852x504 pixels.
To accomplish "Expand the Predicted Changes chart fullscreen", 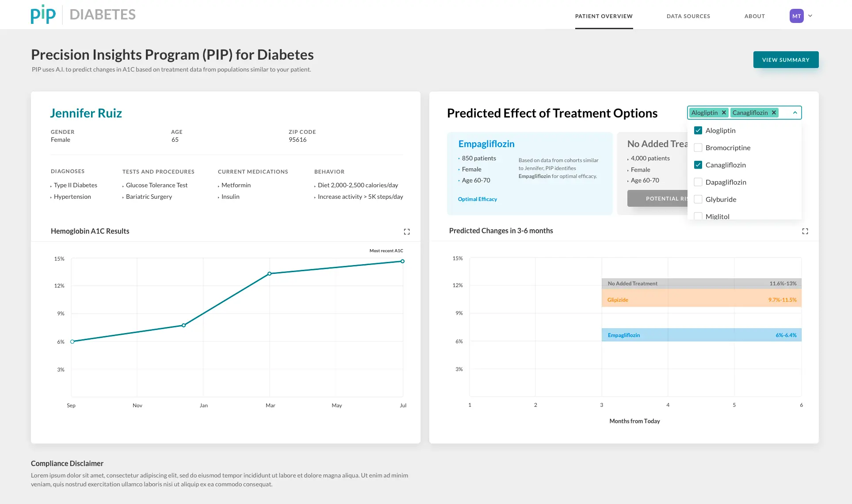I will pyautogui.click(x=805, y=231).
